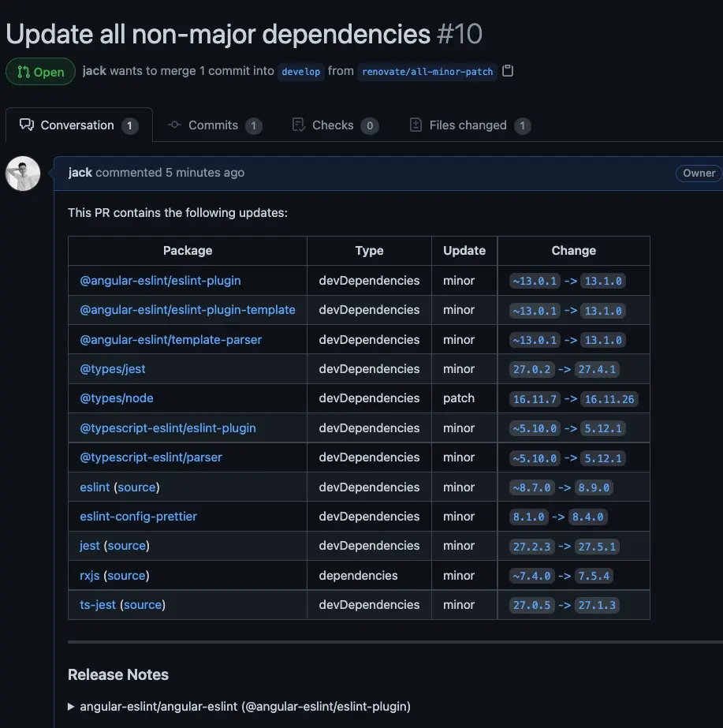Open the Conversation tab
This screenshot has width=723, height=728.
click(x=79, y=125)
